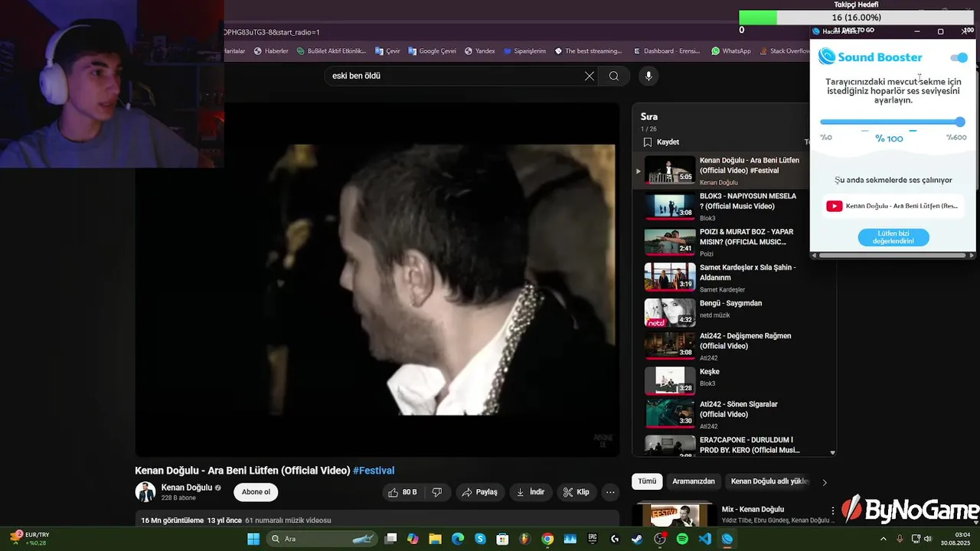Click the Kenan Doğulu channel avatar

click(x=145, y=492)
